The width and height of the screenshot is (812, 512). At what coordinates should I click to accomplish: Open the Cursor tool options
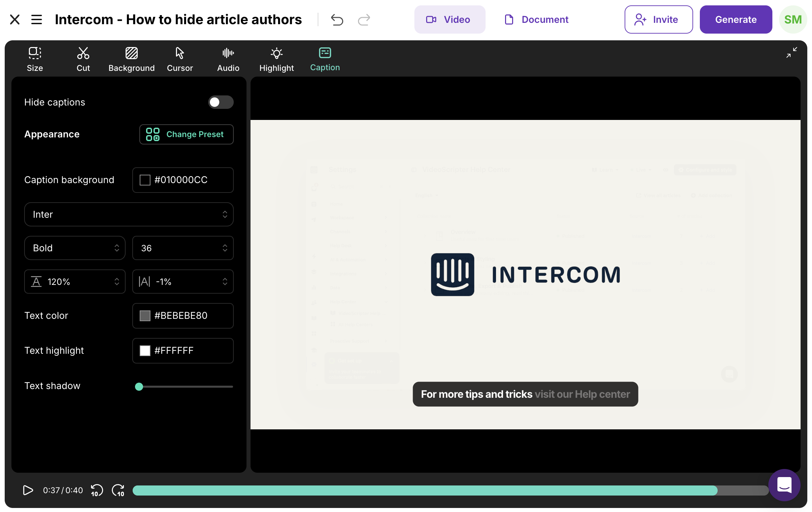(x=180, y=59)
